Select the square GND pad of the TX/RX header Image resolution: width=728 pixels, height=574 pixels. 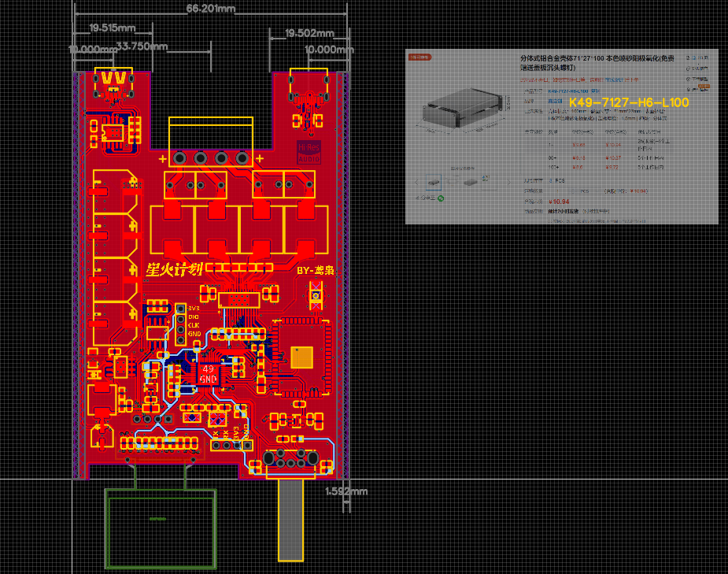tap(247, 446)
